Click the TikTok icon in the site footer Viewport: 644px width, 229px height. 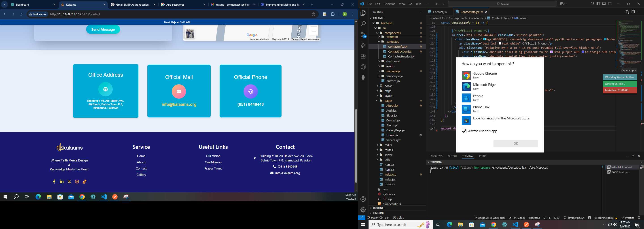[85, 182]
